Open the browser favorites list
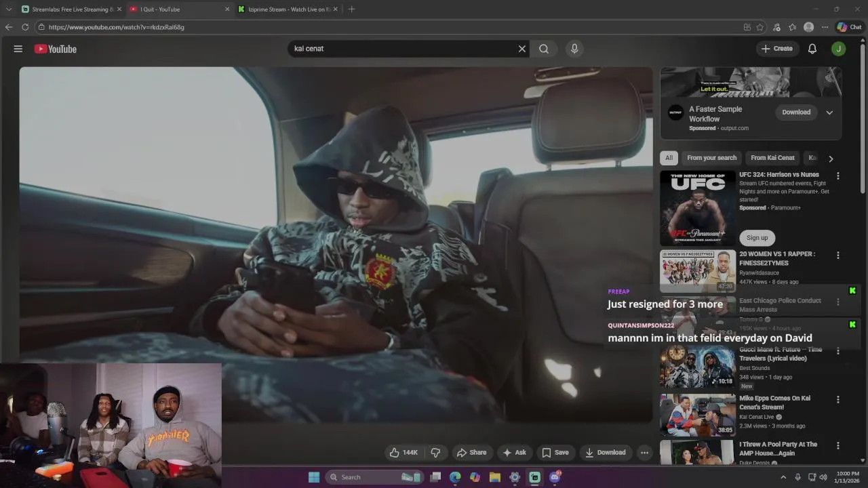Viewport: 868px width, 488px height. click(x=793, y=27)
